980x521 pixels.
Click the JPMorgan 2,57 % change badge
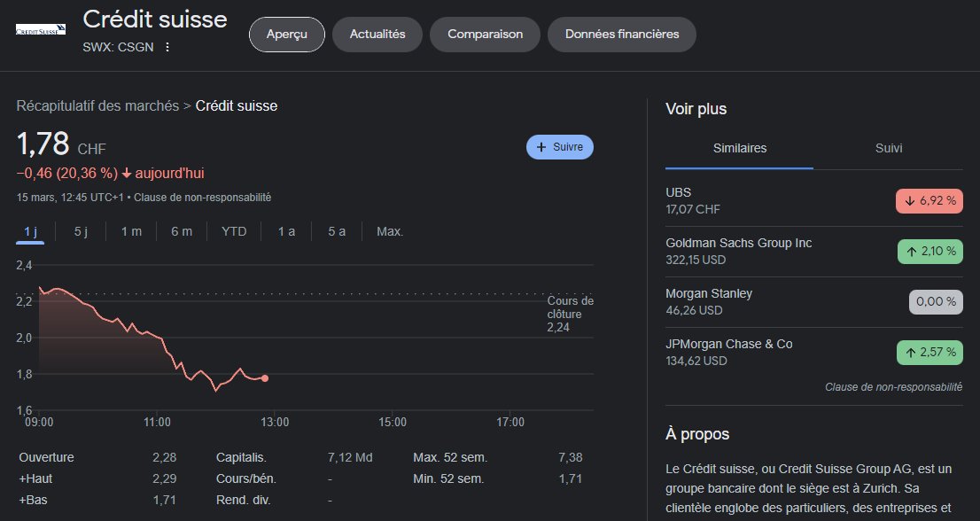[x=929, y=353]
